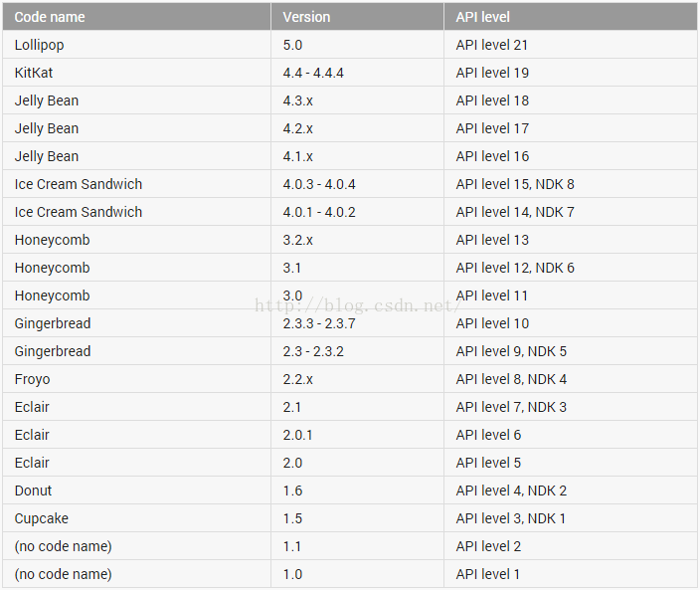Click "API level 3, NDK 1" cell
700x590 pixels.
511,518
